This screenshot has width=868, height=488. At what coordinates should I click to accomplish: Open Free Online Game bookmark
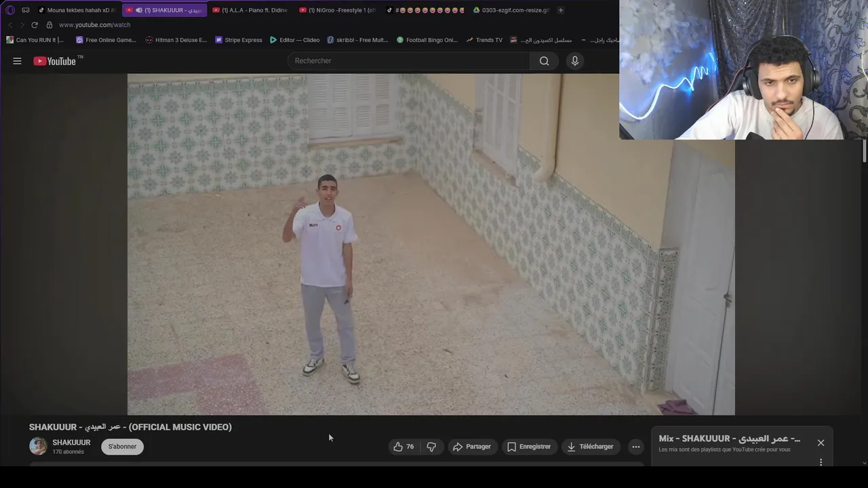[106, 40]
